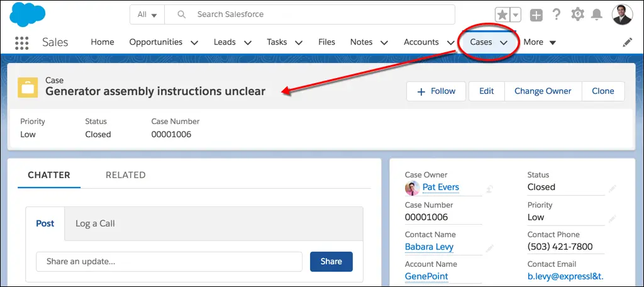
Task: Open the Help question mark icon
Action: tap(557, 15)
